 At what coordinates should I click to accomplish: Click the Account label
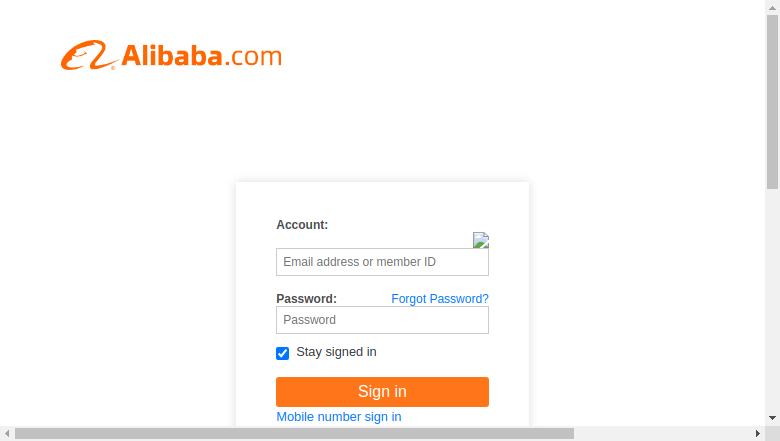[x=302, y=225]
